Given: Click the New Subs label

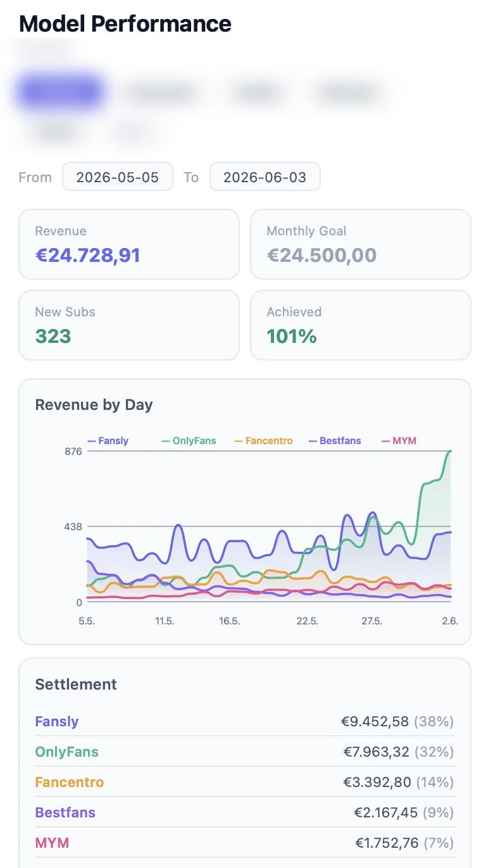Looking at the screenshot, I should (65, 312).
